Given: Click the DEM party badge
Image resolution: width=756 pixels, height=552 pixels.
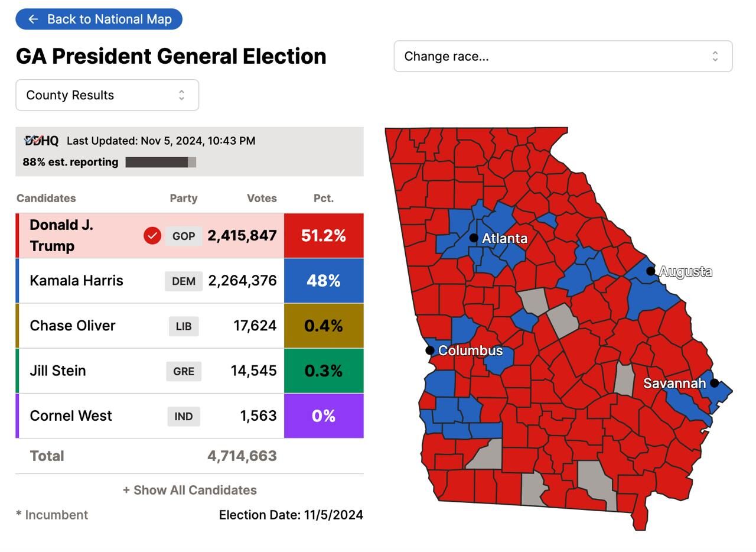Looking at the screenshot, I should [184, 281].
